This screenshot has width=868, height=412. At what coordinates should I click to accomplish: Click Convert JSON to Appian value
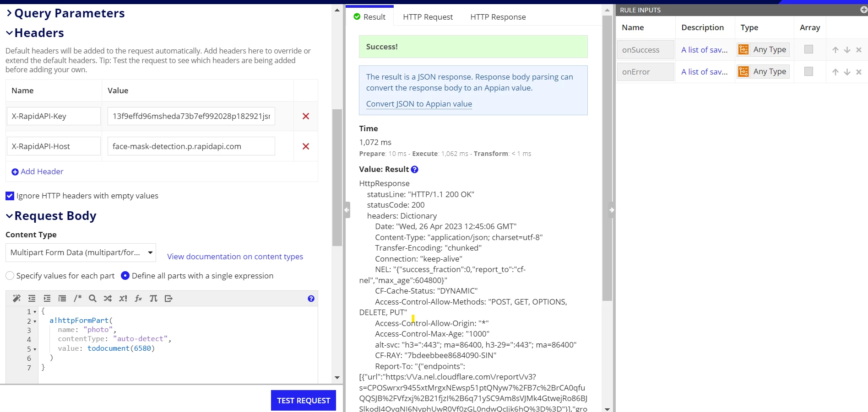[x=419, y=104]
